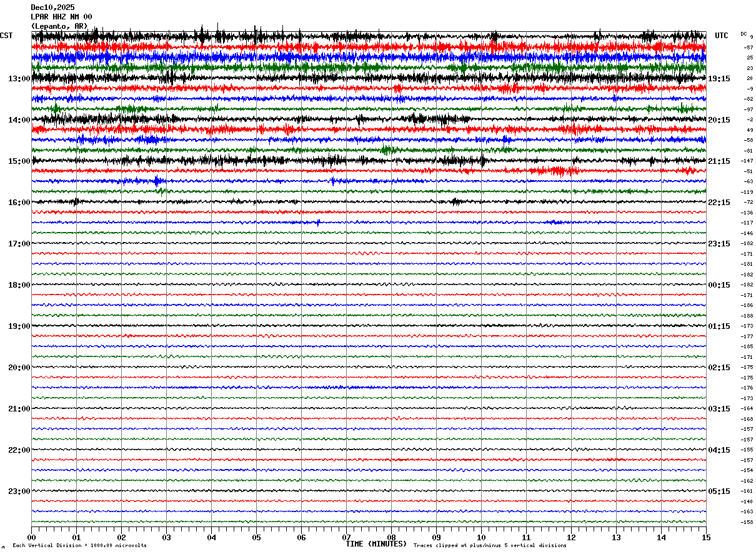
Task: Click DC offset value -162
Action: pos(747,481)
